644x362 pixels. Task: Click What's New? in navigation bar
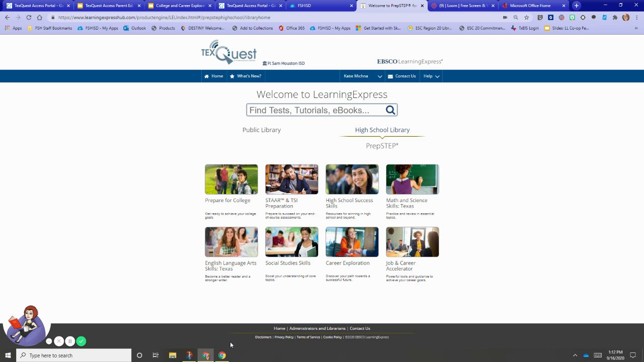(x=249, y=76)
